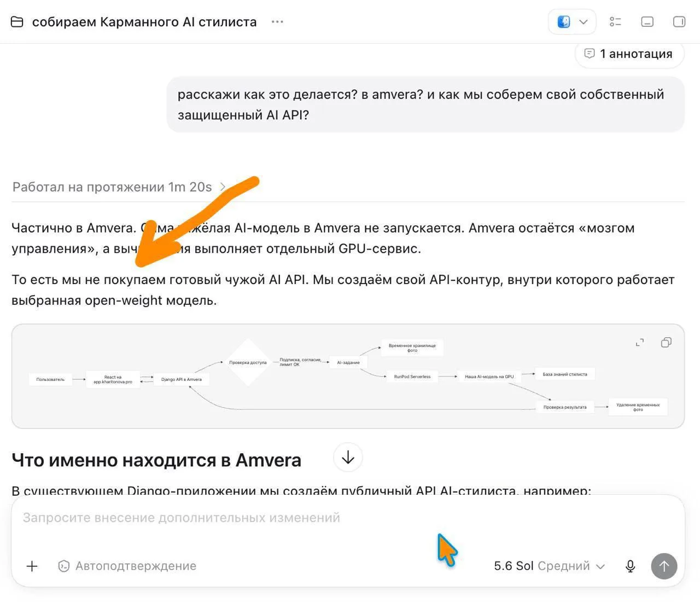Screen dimensions: 700x602
Task: Toggle the right sidebar panel icon
Action: pyautogui.click(x=679, y=22)
